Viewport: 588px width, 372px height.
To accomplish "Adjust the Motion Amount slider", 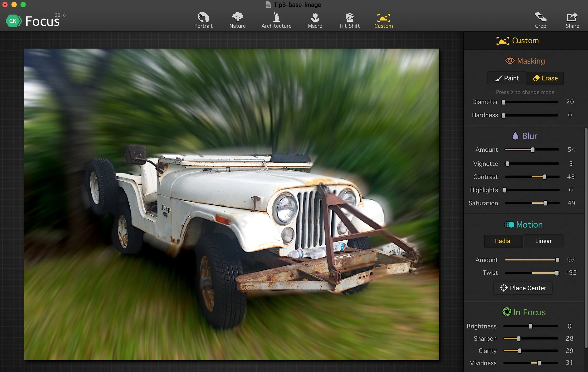I will pos(532,260).
